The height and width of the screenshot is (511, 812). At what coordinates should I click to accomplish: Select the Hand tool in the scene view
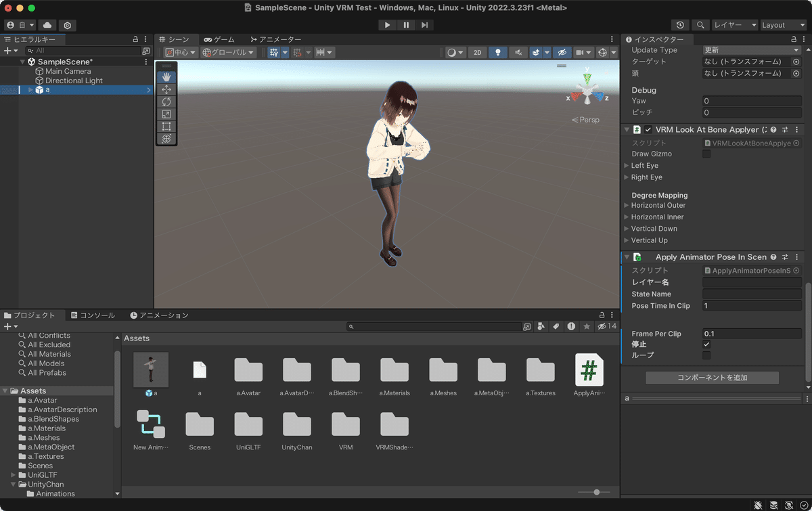[166, 76]
